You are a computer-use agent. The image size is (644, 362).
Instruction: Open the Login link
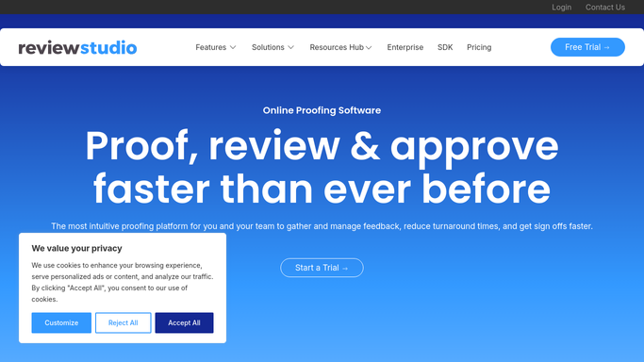pyautogui.click(x=561, y=7)
